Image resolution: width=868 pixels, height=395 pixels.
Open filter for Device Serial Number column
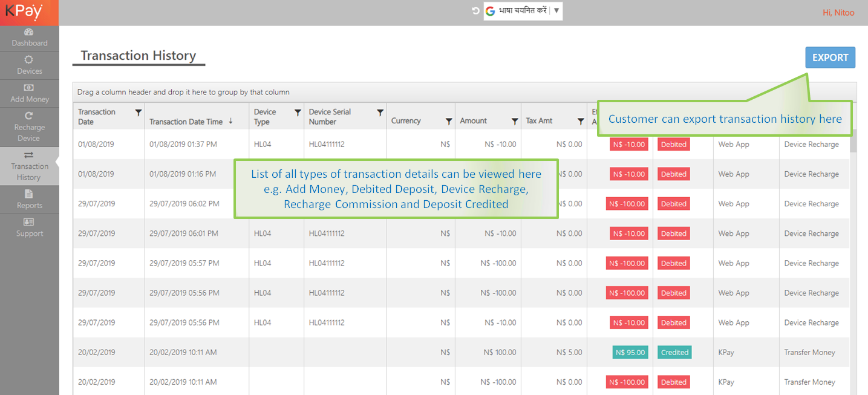point(380,113)
